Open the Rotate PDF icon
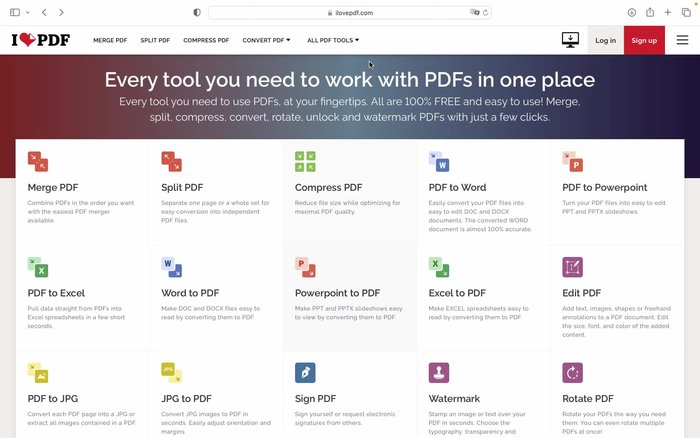 pos(573,373)
